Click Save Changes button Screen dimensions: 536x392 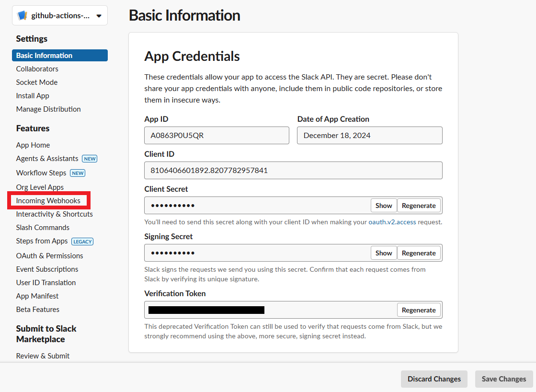pyautogui.click(x=504, y=379)
